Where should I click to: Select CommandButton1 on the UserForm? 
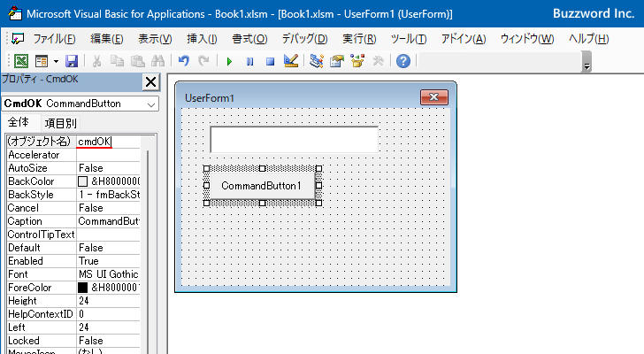pyautogui.click(x=261, y=186)
